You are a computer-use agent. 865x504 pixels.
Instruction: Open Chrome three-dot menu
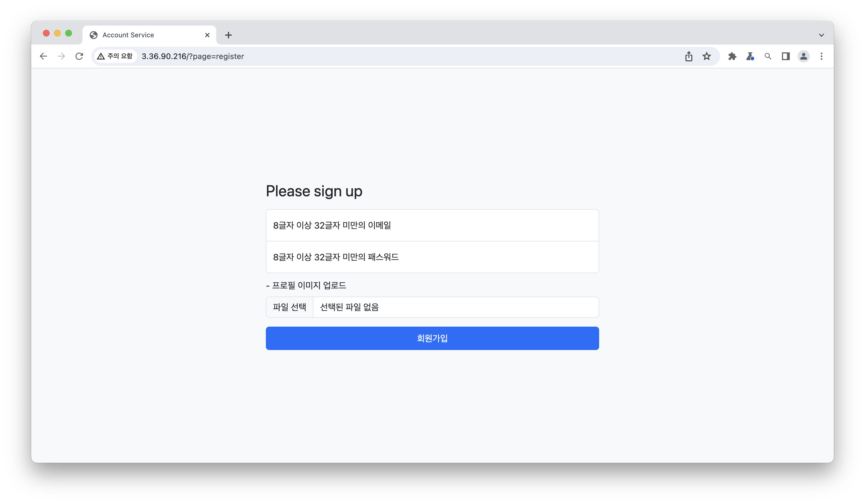click(822, 56)
